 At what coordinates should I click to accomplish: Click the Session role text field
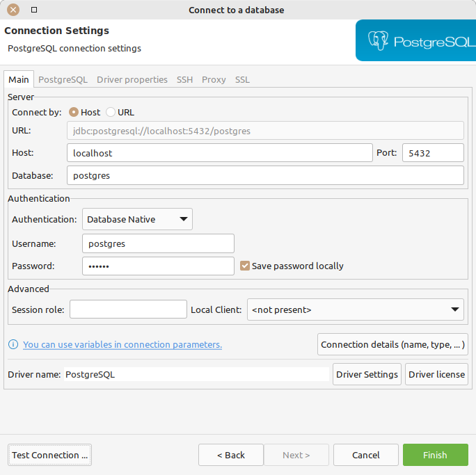128,309
